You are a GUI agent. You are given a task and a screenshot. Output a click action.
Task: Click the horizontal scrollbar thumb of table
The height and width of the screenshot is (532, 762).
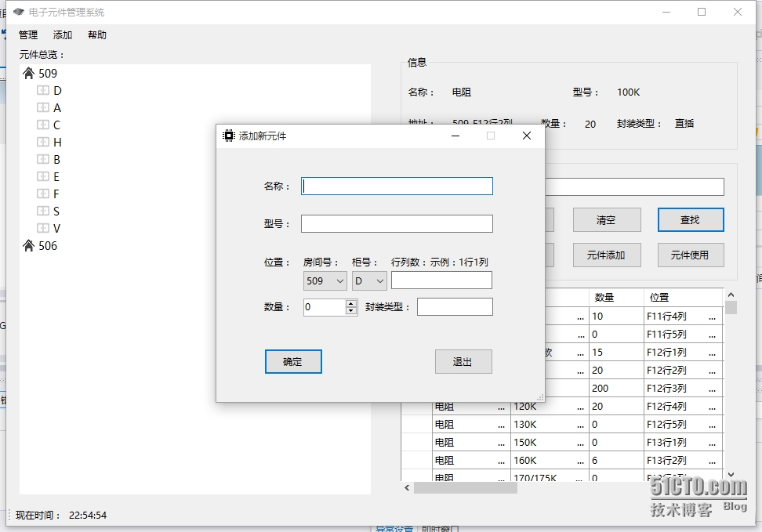(x=466, y=488)
